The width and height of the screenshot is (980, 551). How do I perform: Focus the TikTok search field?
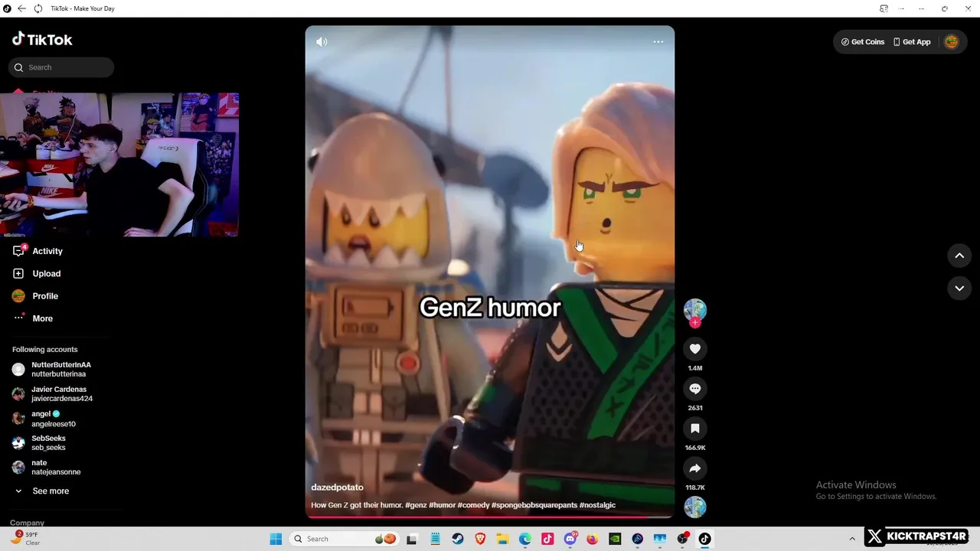pos(61,67)
